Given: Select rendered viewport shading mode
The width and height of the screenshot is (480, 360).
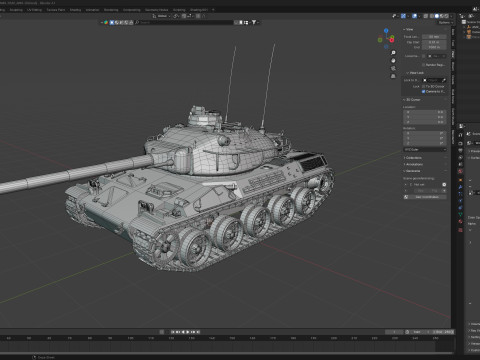Looking at the screenshot, I should click(x=447, y=16).
